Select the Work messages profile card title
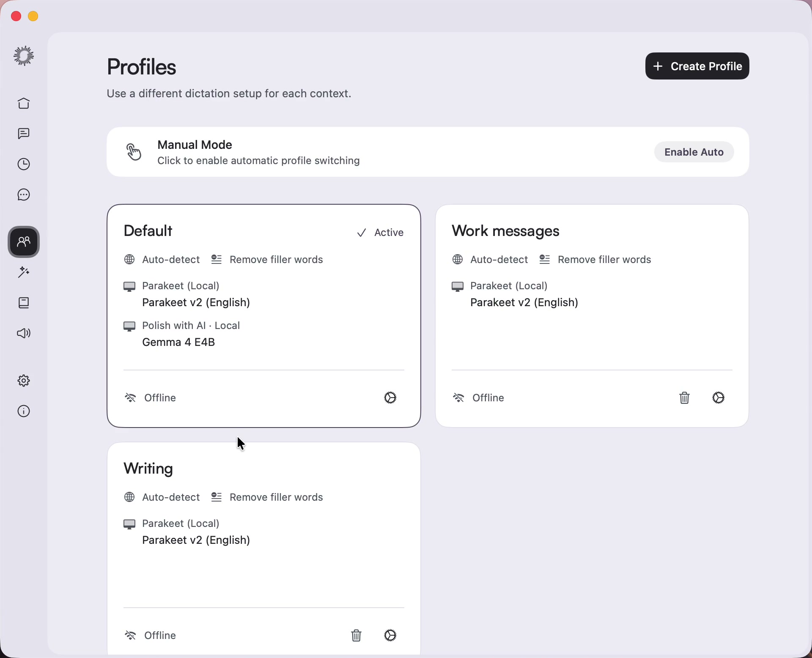 (506, 231)
